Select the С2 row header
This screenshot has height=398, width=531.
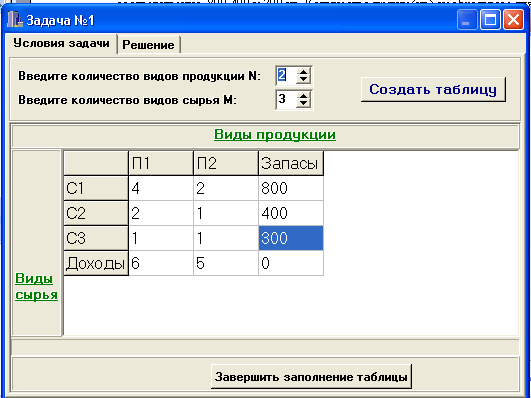coord(96,213)
